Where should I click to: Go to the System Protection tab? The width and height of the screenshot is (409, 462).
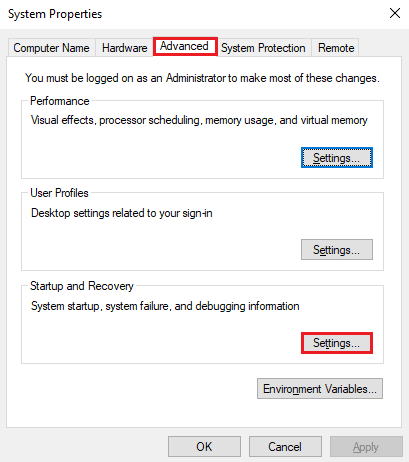263,48
